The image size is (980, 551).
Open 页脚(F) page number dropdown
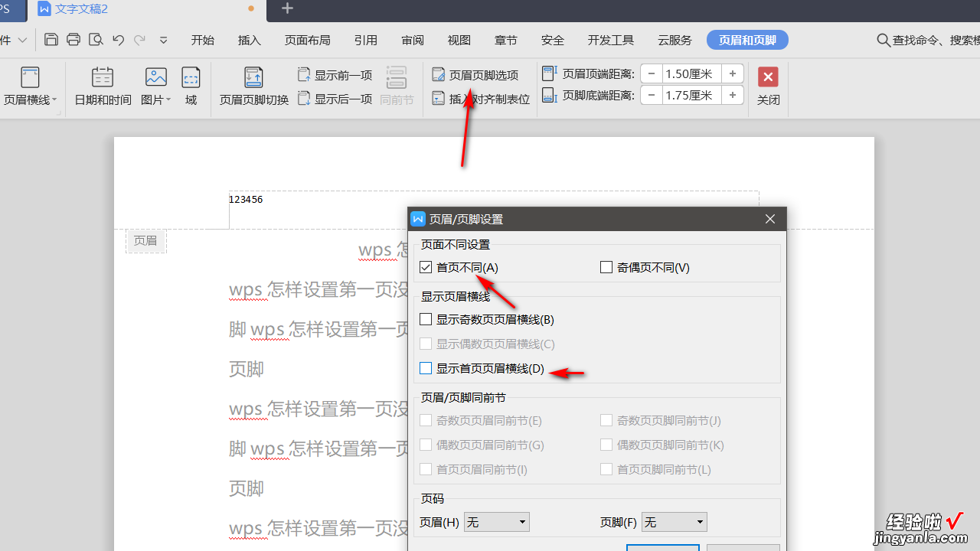click(x=675, y=522)
